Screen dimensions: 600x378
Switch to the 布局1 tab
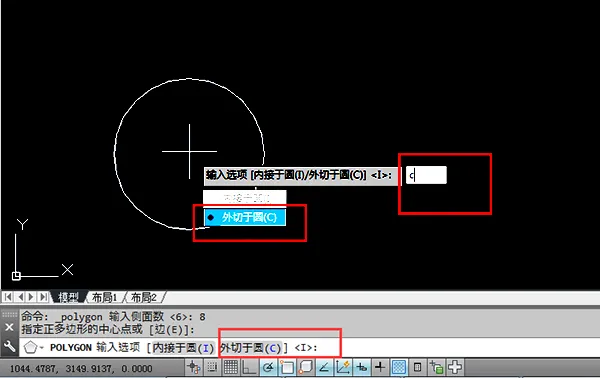point(104,297)
